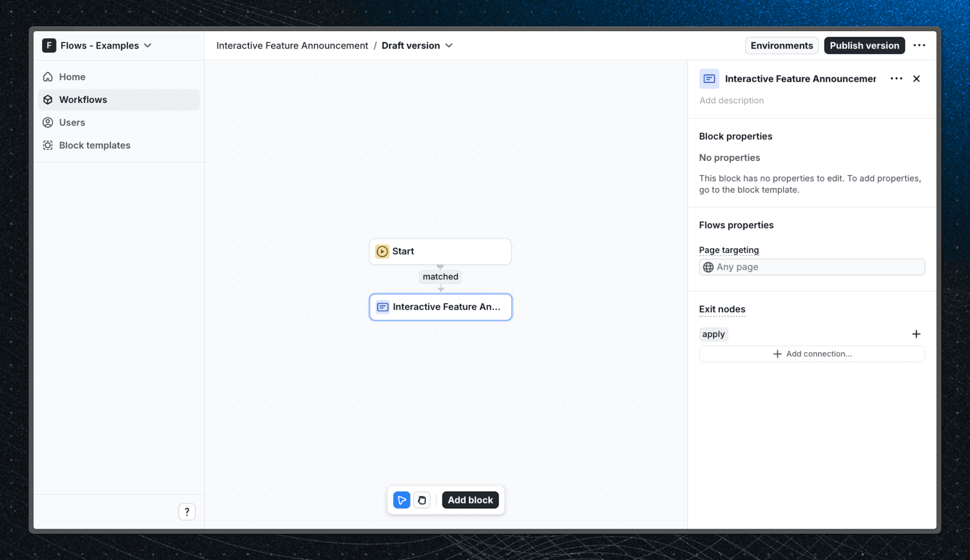Open Home from the sidebar house icon

tap(47, 76)
